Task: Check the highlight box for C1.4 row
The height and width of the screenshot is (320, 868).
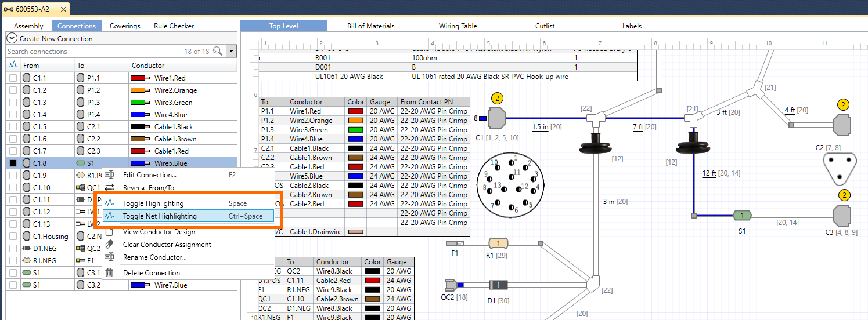Action: (x=13, y=114)
